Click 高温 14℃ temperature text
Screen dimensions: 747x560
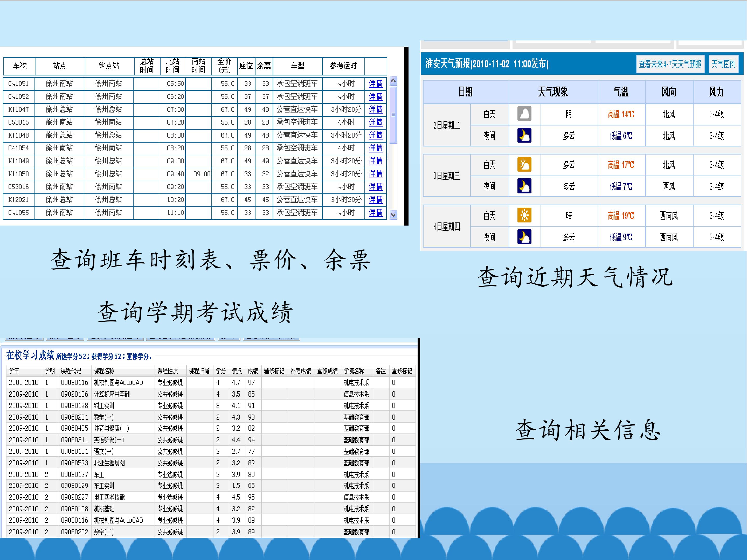point(621,114)
